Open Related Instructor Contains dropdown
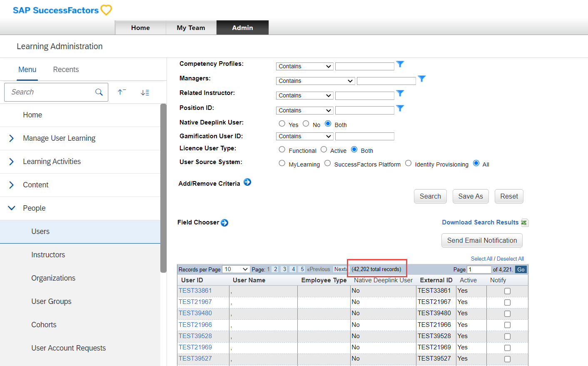 pos(304,95)
